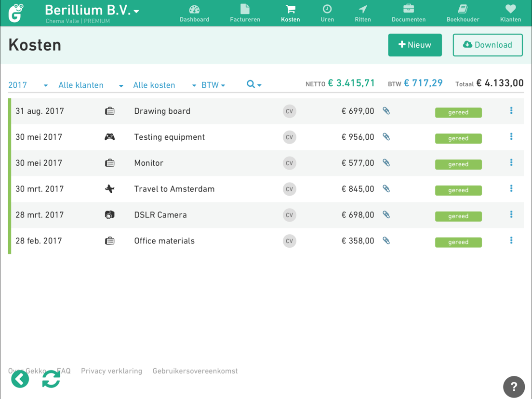Open the Gebruikersovereenkomst link
The height and width of the screenshot is (399, 532).
tap(195, 371)
